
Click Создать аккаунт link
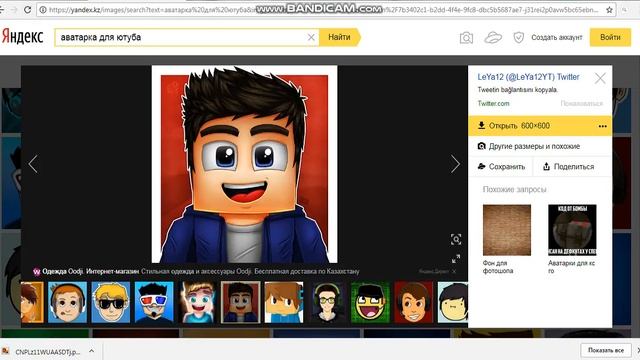556,38
